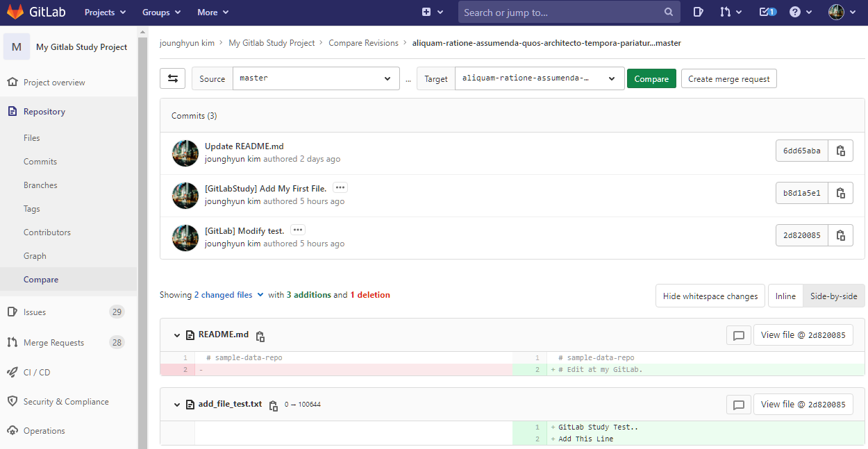Click the Security & Compliance shield icon
This screenshot has height=449, width=868.
[12, 401]
